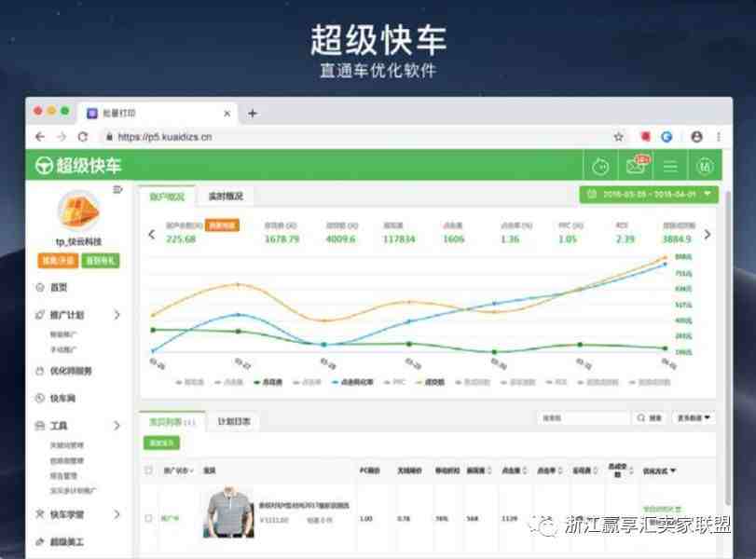Screen dimensions: 756x559
Task: Bookmark this page with the star icon
Action: [x=619, y=137]
